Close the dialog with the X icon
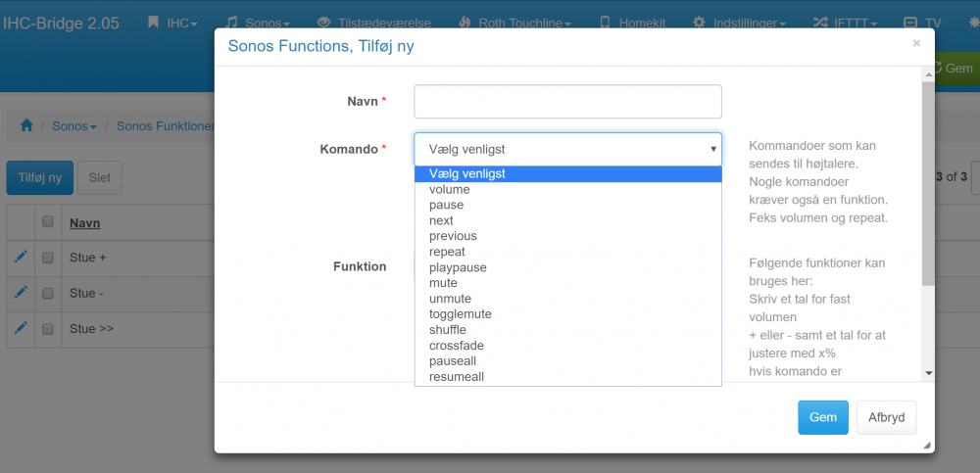Screen dimensions: 980x473 point(916,44)
